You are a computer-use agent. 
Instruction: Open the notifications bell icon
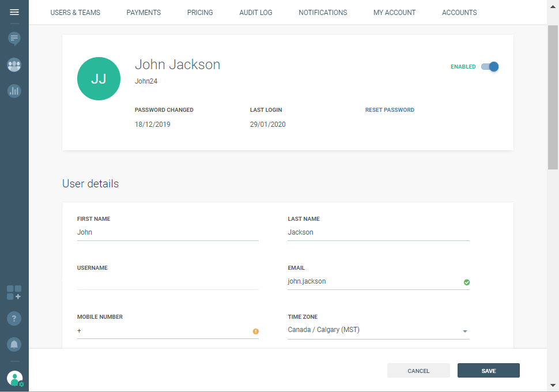point(14,345)
